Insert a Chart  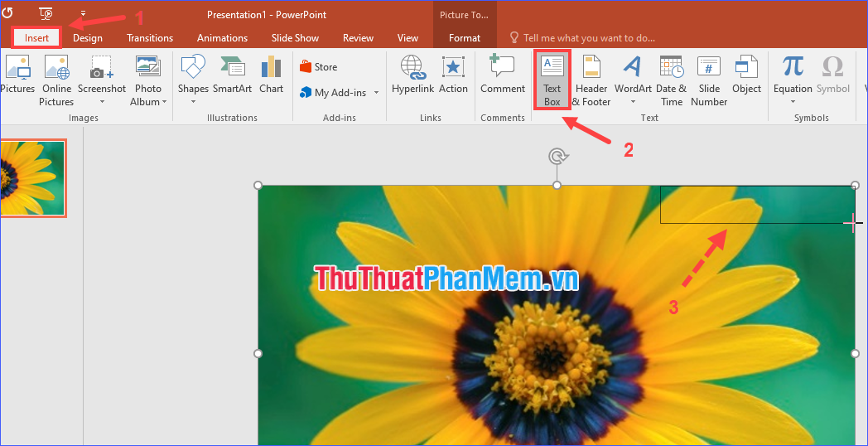(272, 75)
